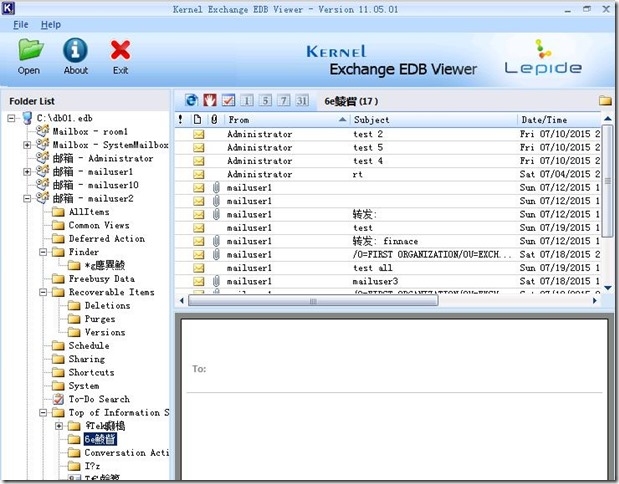Image resolution: width=619 pixels, height=484 pixels.
Task: Select the Deletions folder
Action: (107, 306)
